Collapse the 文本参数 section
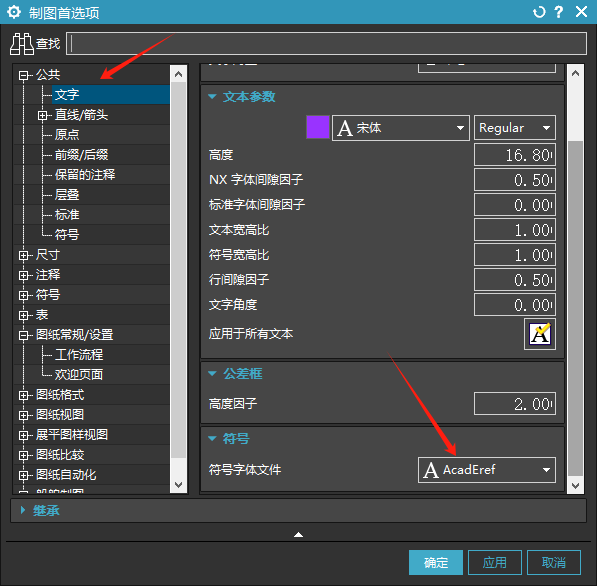The width and height of the screenshot is (597, 586). coord(212,97)
